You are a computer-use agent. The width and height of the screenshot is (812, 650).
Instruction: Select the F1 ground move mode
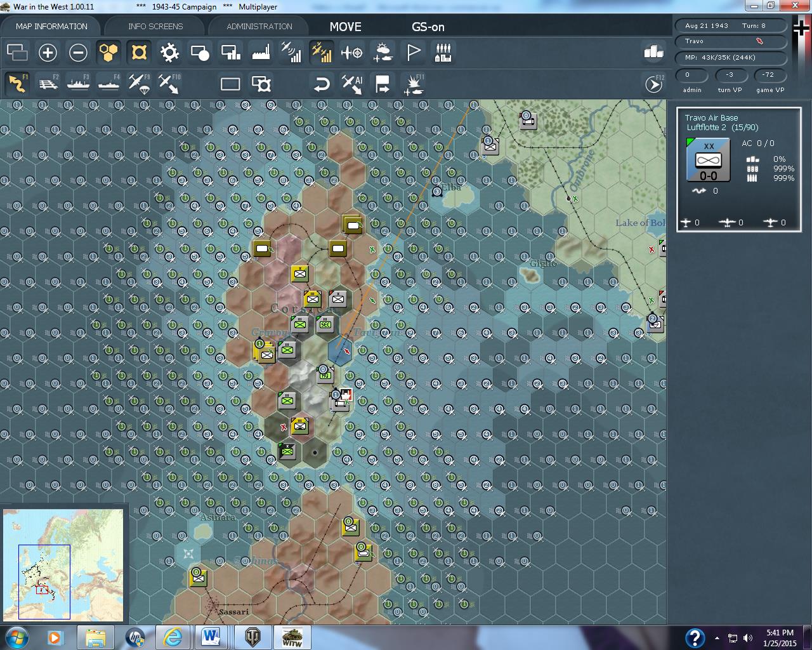click(17, 84)
